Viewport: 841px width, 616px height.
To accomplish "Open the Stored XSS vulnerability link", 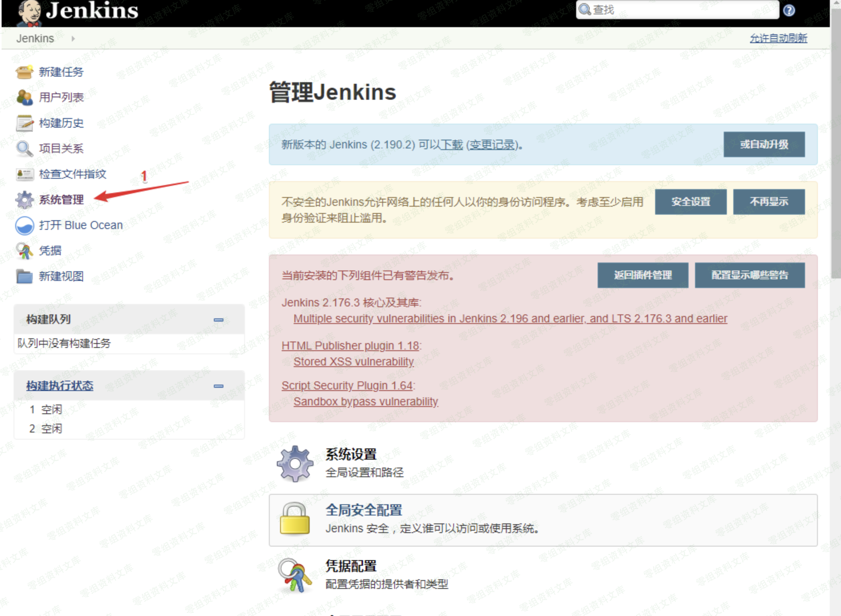I will tap(353, 361).
